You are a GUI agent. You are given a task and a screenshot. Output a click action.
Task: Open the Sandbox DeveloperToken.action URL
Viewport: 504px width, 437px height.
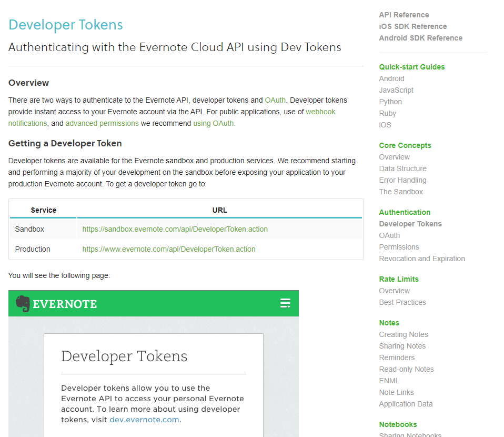pos(175,229)
